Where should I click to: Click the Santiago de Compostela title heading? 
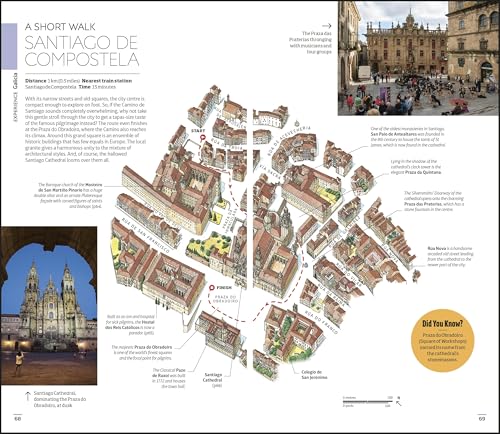[82, 51]
